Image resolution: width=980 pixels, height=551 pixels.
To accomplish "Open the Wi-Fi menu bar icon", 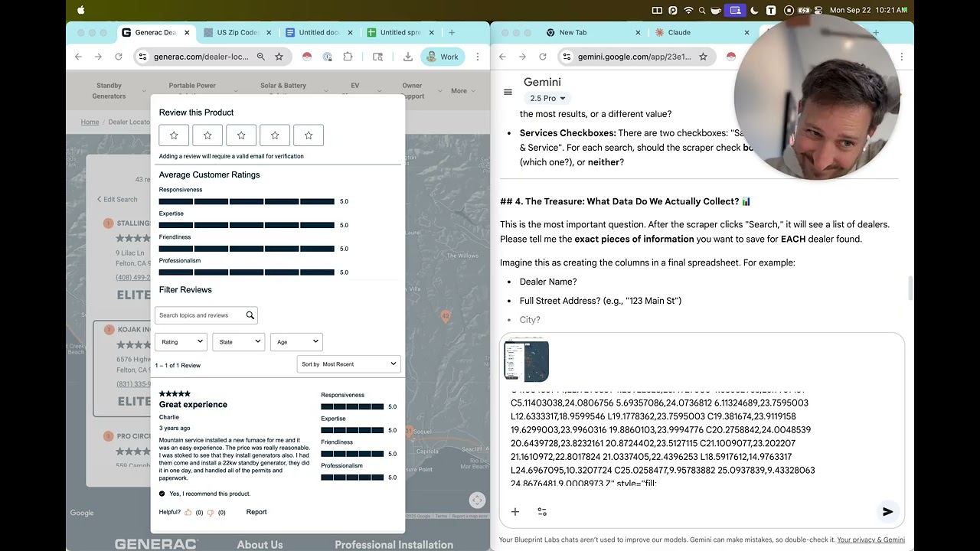I will click(688, 10).
